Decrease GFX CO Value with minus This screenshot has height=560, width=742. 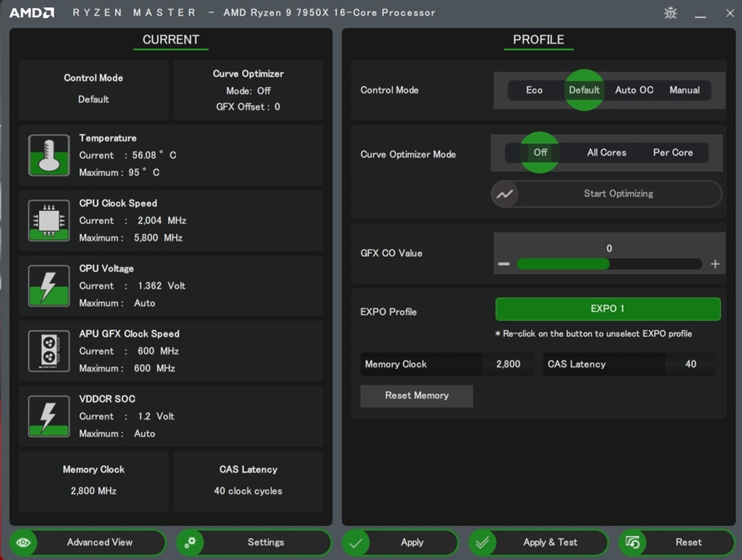click(504, 264)
